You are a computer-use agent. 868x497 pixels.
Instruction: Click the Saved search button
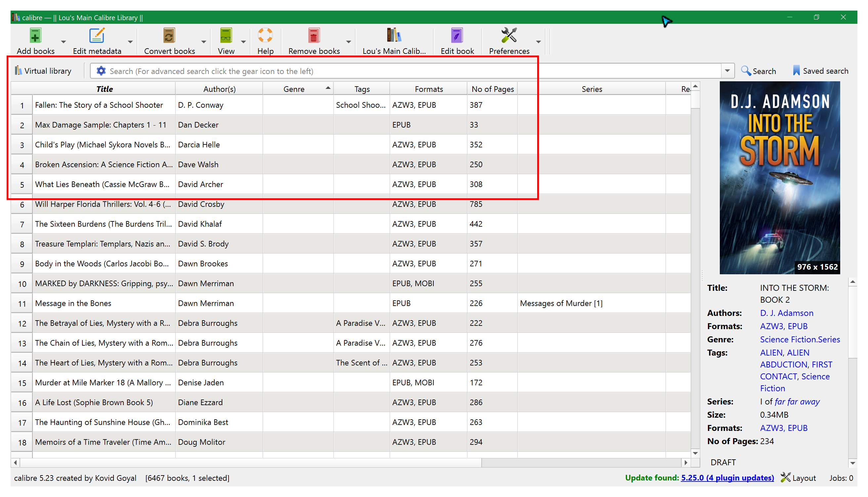(820, 71)
